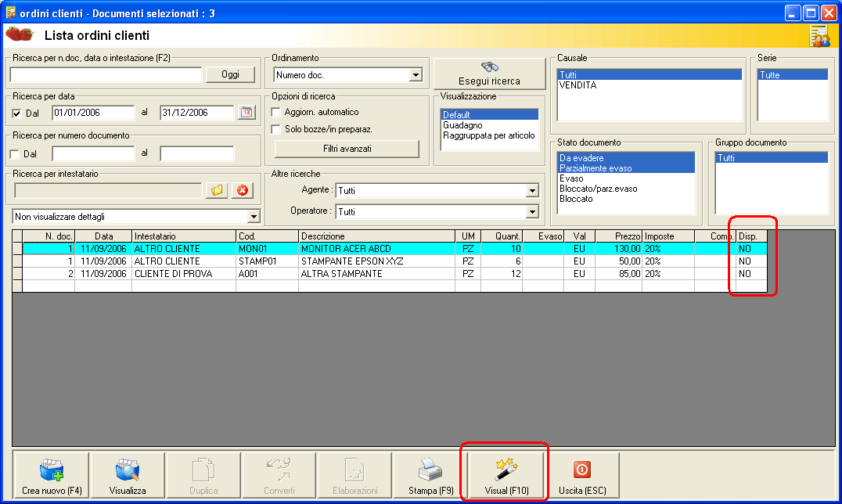The height and width of the screenshot is (504, 842).
Task: Browse intestatario with the folder icon
Action: coord(217,190)
